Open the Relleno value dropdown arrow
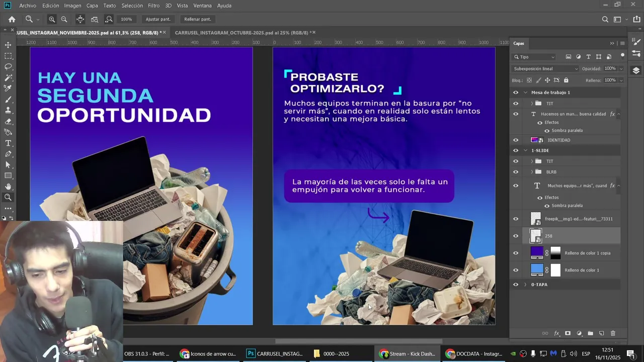The width and height of the screenshot is (644, 362). pos(621,80)
